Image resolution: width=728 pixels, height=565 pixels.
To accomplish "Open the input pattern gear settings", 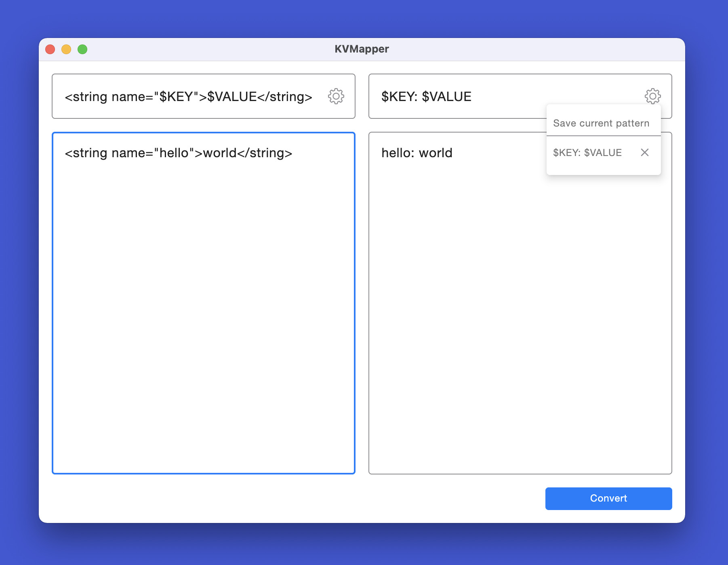I will 336,96.
